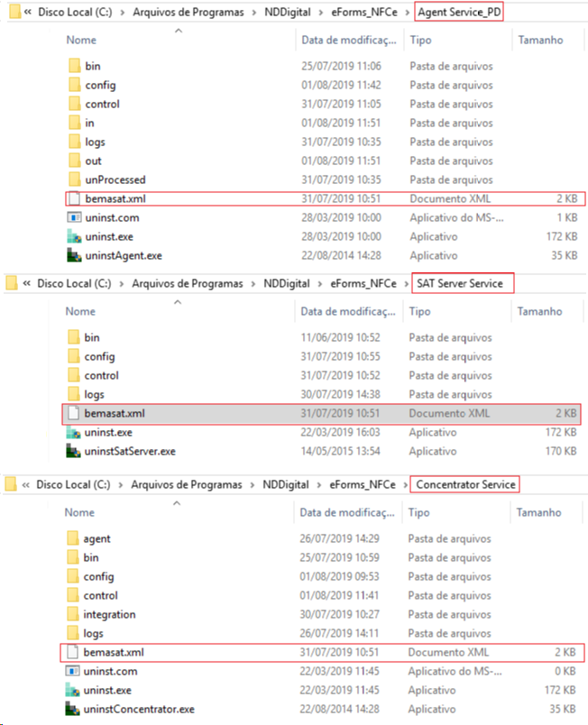Viewport: 588px width, 725px height.
Task: Sort SAT Server Service by Tamanho column
Action: pyautogui.click(x=539, y=311)
